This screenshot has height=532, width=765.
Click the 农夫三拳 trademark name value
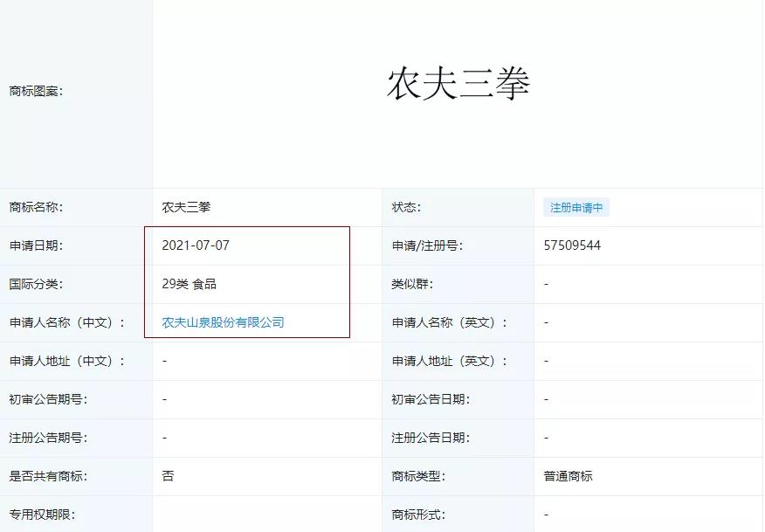[x=186, y=207]
